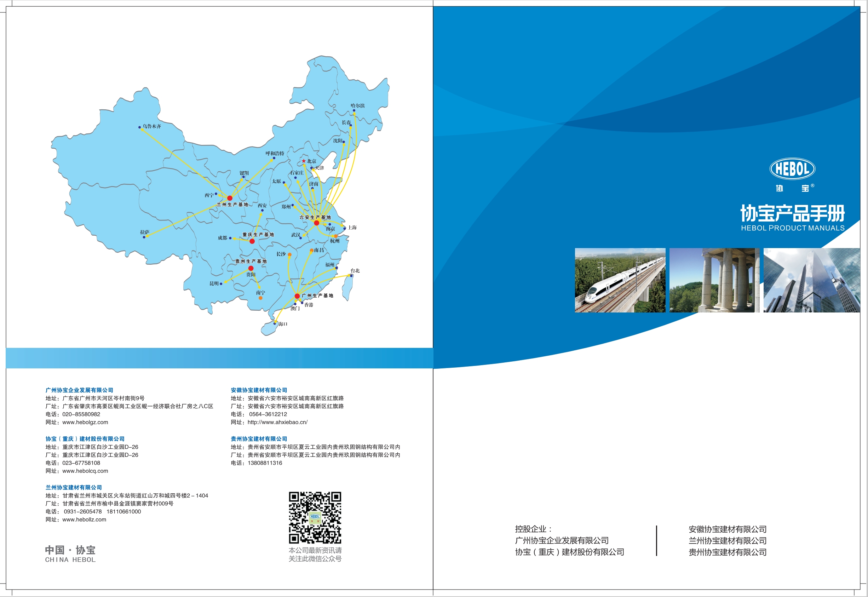Open the glass skyscrapers photo
Screen dimensions: 868x597
[x=811, y=280]
